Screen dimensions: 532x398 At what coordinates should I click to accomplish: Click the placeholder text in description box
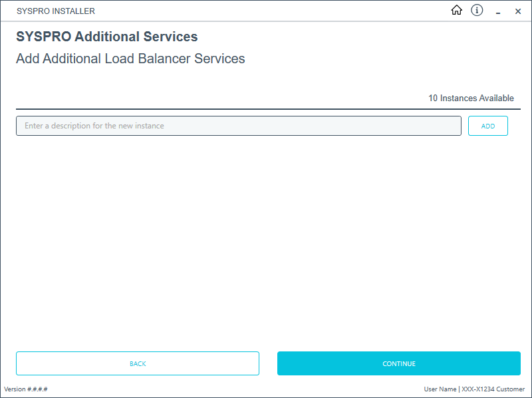tap(94, 126)
